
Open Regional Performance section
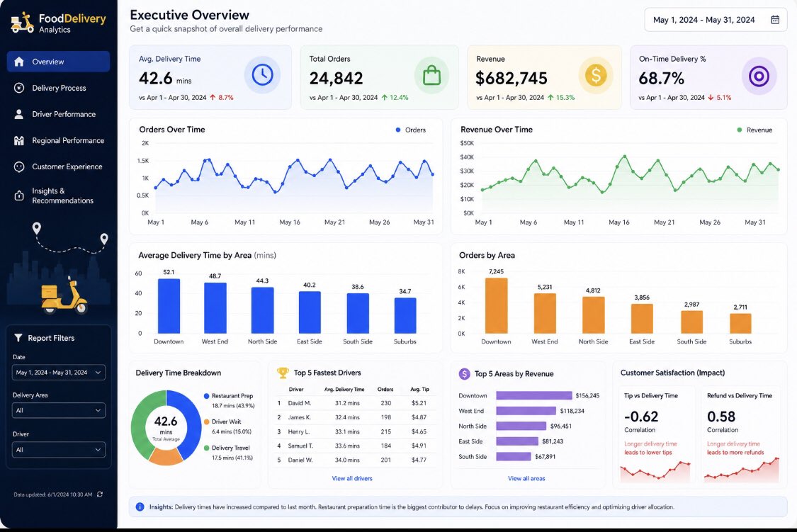coord(59,141)
